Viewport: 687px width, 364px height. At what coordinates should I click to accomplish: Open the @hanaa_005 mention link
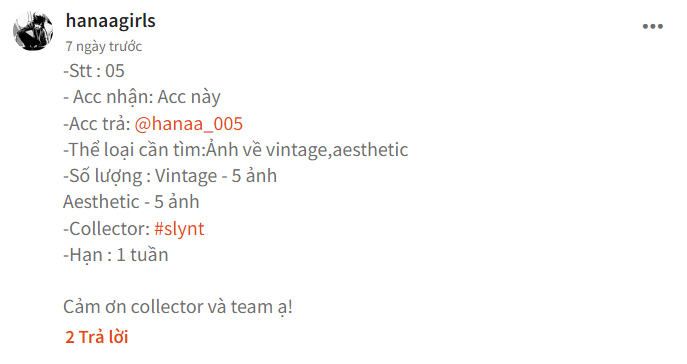pos(188,124)
